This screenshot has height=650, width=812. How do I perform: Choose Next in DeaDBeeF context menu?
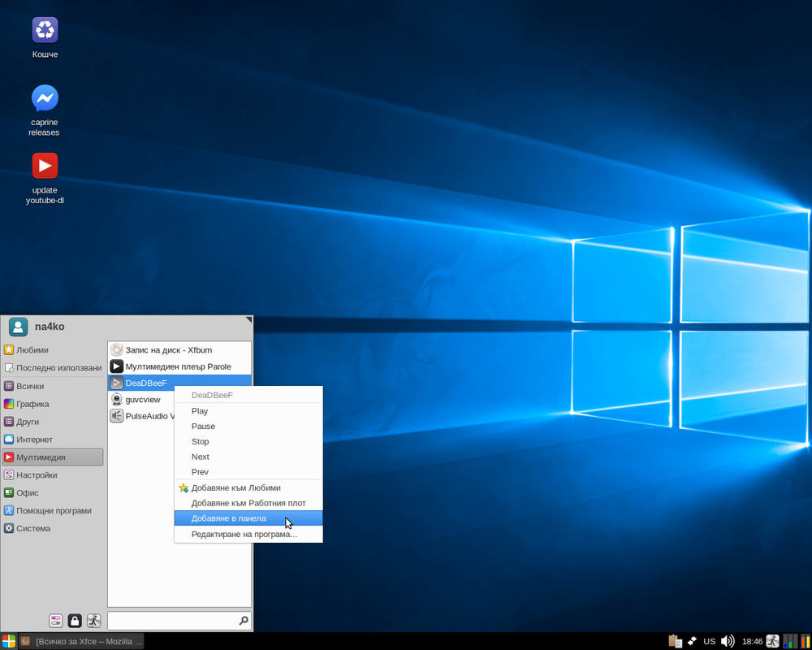tap(248, 457)
